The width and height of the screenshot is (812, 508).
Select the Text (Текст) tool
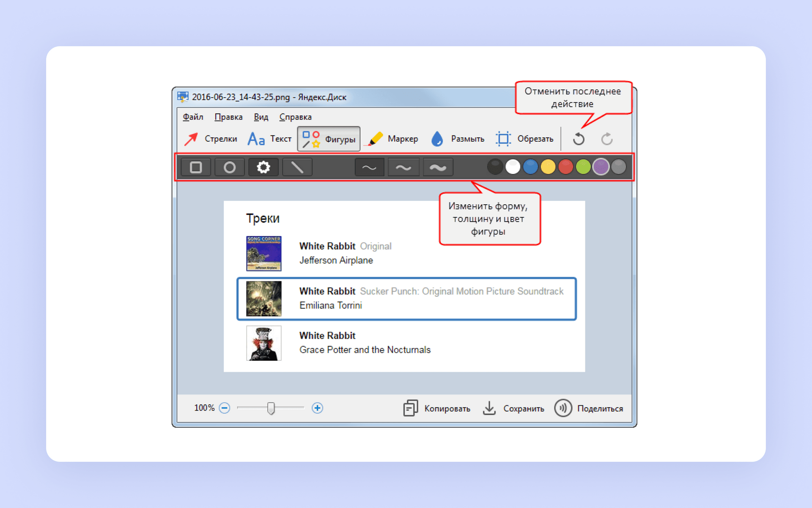269,139
